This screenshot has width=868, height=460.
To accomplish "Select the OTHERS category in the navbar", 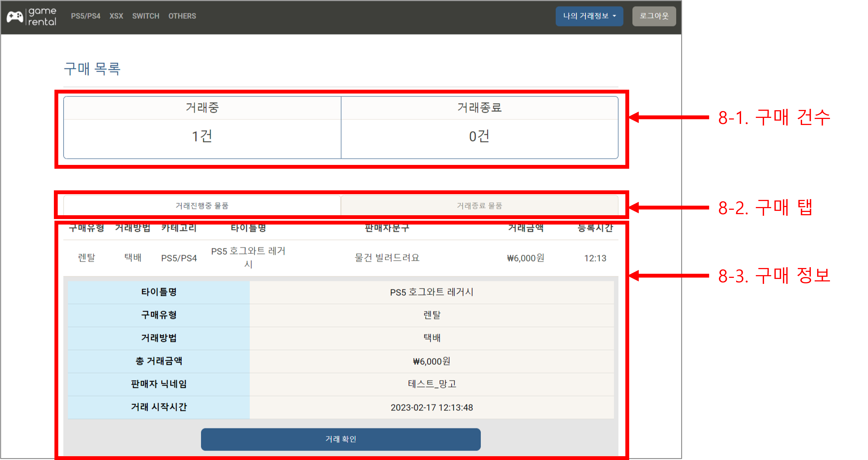I will 182,16.
